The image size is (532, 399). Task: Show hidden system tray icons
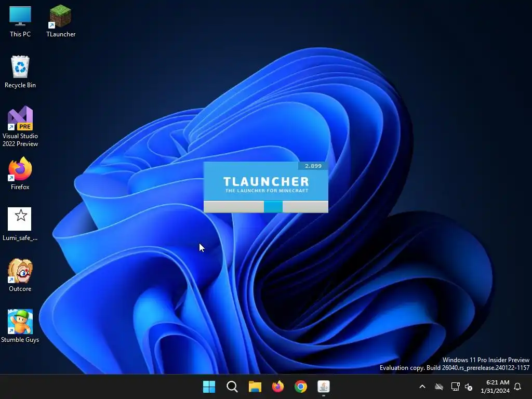tap(422, 387)
